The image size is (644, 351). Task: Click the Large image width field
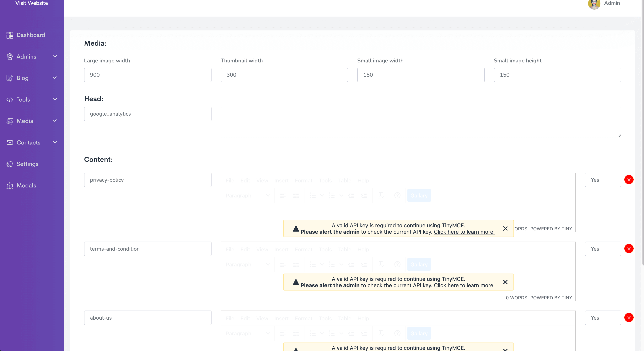148,75
